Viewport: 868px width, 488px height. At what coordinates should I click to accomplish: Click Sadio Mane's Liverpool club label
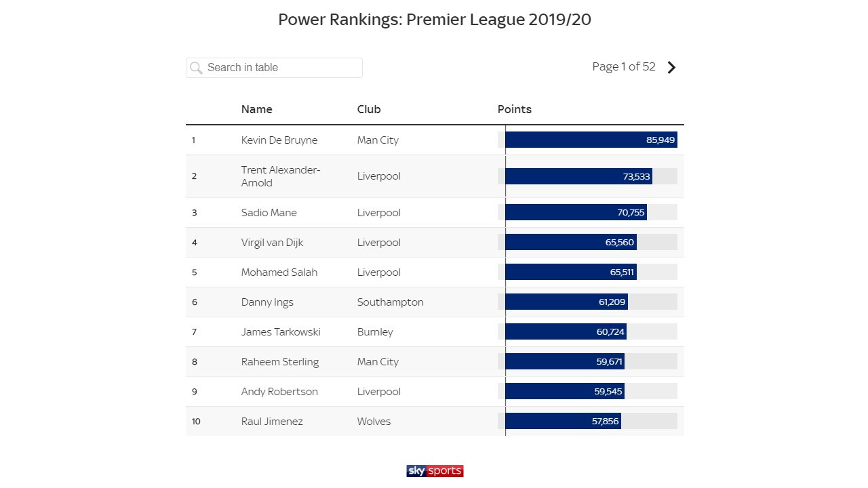pyautogui.click(x=378, y=212)
